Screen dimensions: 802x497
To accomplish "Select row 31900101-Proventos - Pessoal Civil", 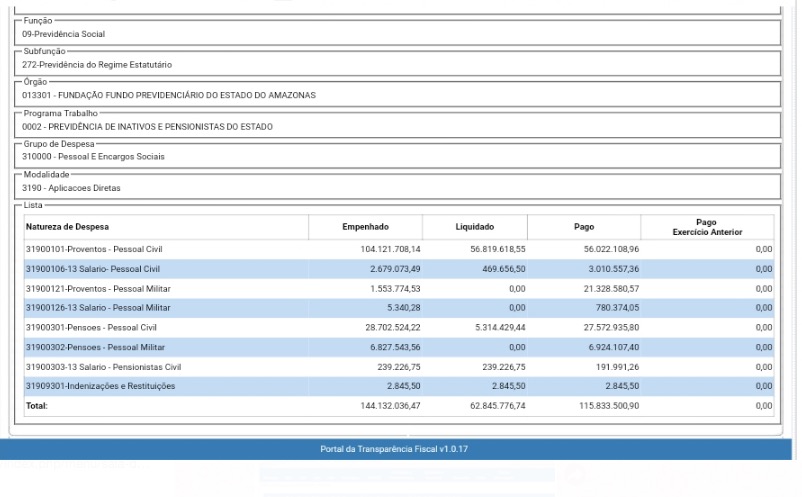I will (94, 249).
